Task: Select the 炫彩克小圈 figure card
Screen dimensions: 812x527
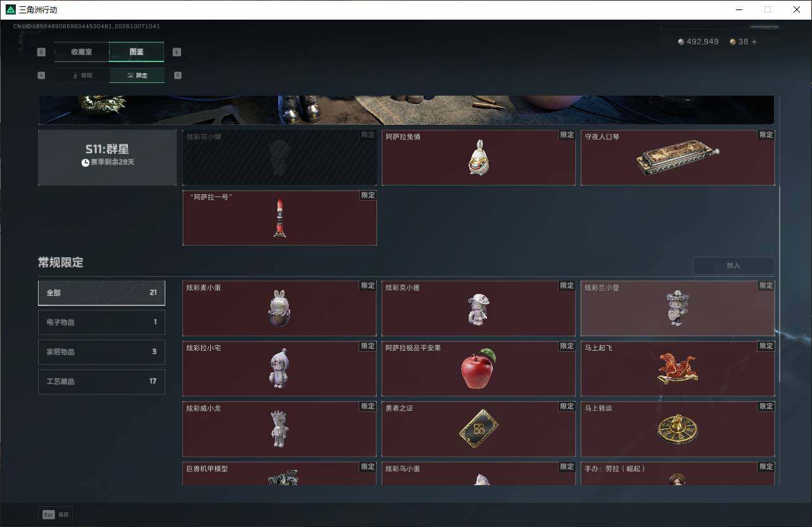Action: pyautogui.click(x=478, y=308)
